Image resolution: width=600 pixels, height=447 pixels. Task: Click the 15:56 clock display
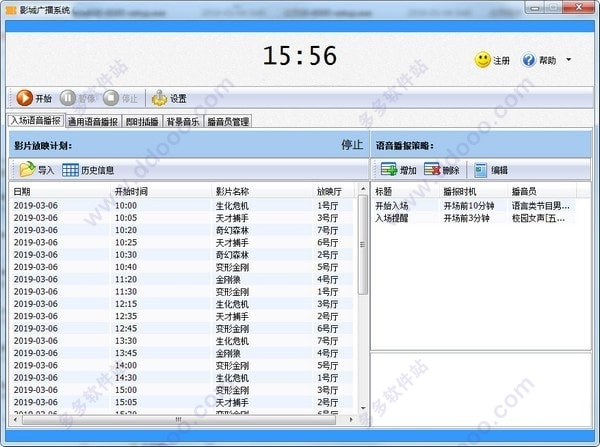[300, 55]
